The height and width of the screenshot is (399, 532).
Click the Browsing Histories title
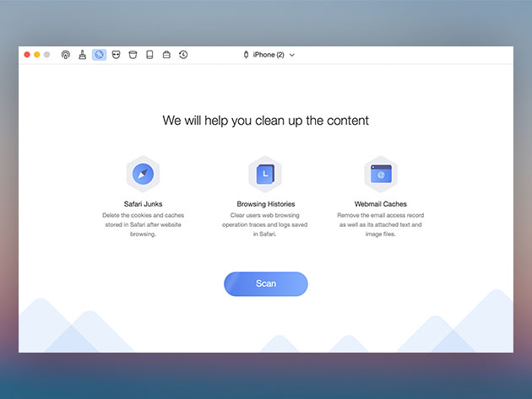(266, 204)
